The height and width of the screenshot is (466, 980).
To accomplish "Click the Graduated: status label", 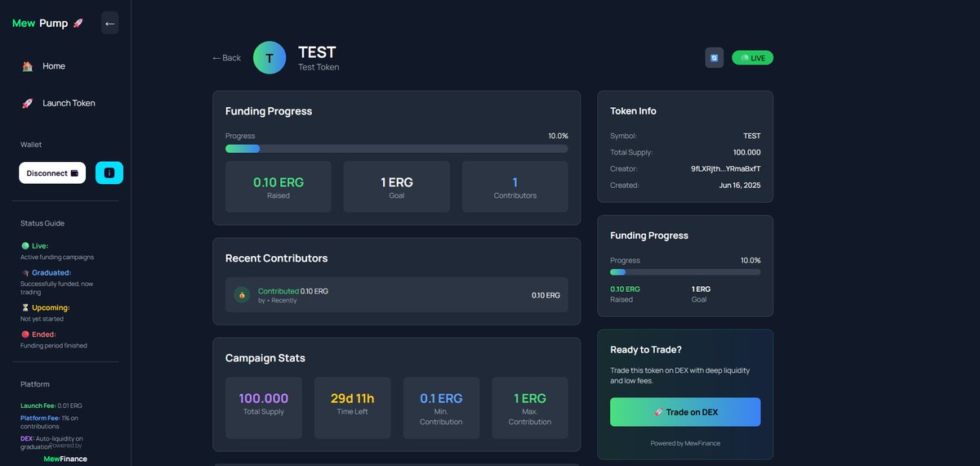I will (51, 272).
